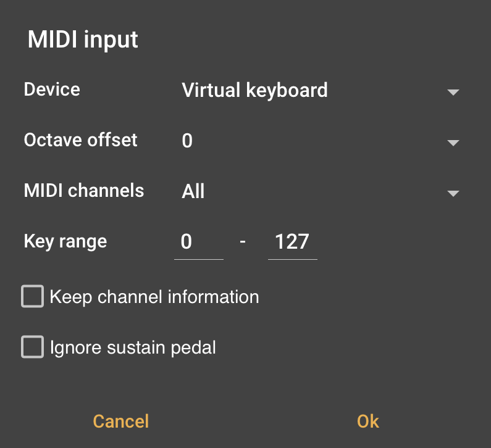
Task: Click the MIDI channels value All
Action: coord(193,192)
